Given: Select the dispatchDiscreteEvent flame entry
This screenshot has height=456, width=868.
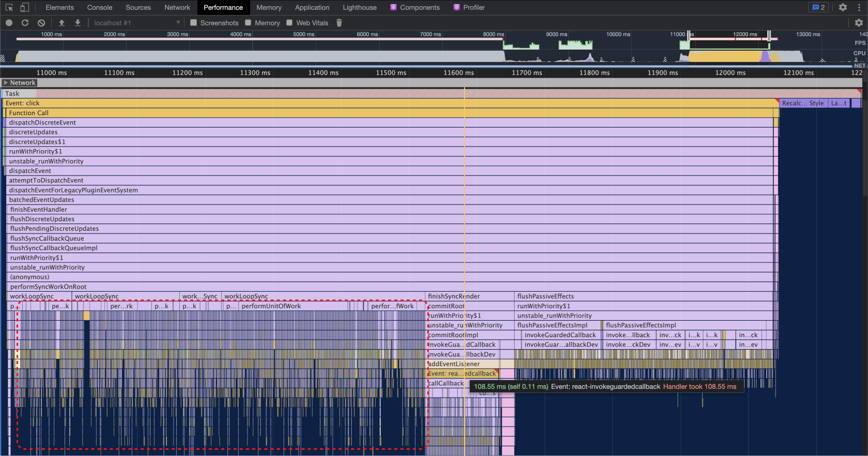Looking at the screenshot, I should (389, 122).
